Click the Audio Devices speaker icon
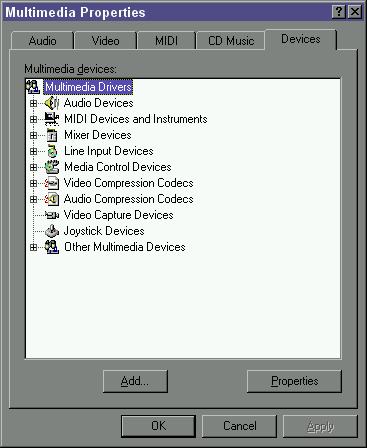367x448 pixels. pyautogui.click(x=52, y=103)
